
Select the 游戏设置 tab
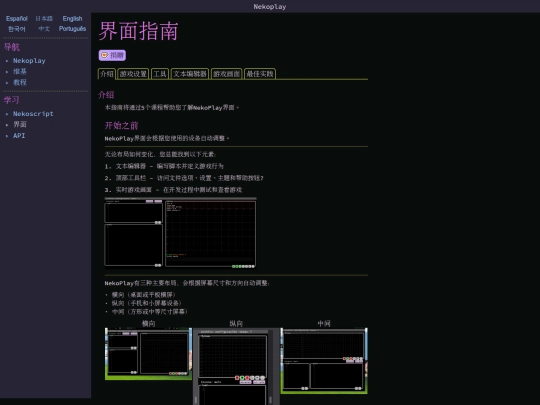(x=133, y=74)
